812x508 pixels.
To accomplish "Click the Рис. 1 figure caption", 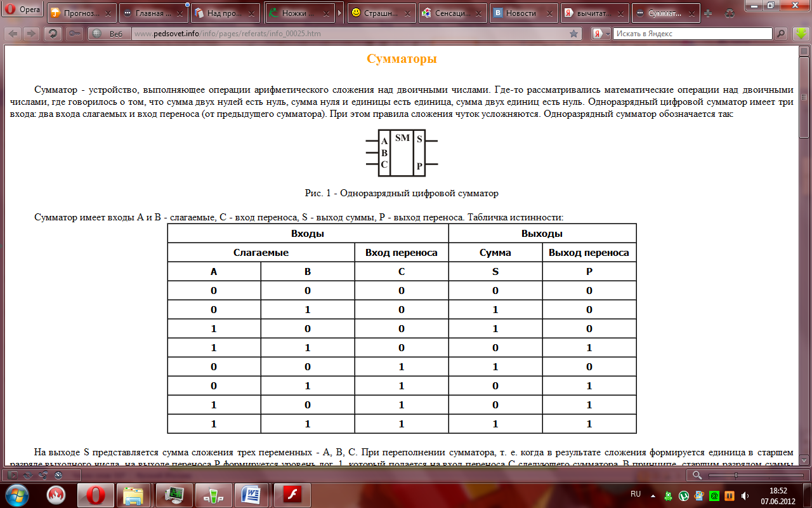I will tap(402, 192).
